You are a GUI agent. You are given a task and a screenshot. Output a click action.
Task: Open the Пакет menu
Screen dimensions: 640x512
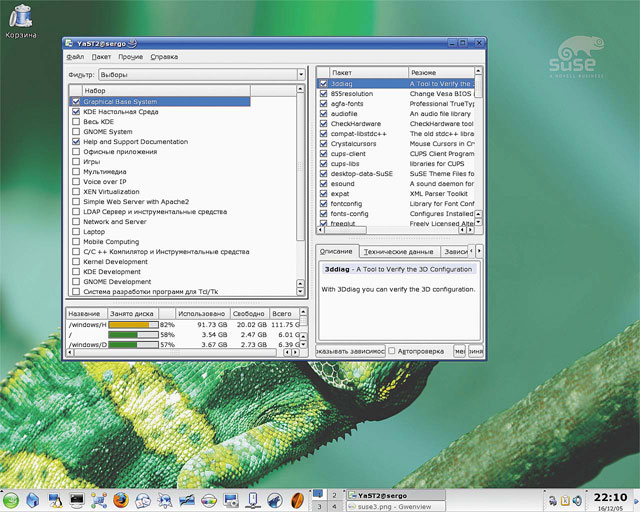click(x=101, y=57)
